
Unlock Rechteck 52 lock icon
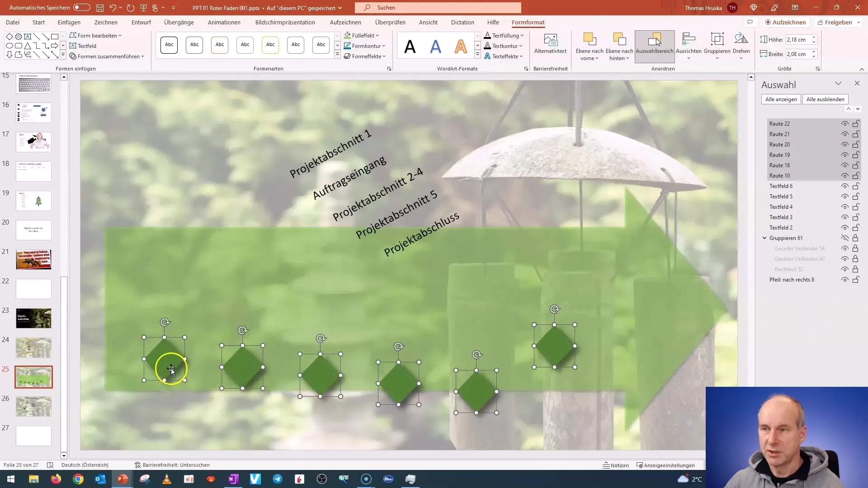[855, 269]
